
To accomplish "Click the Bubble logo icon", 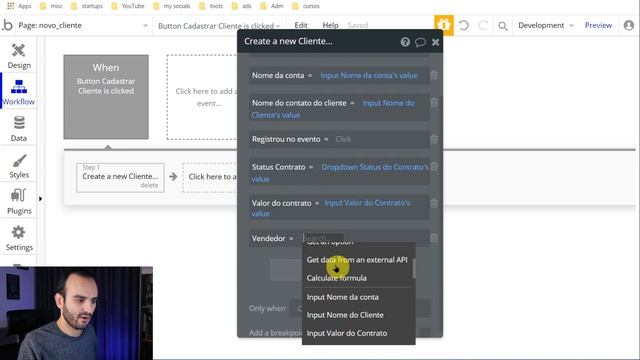I will pyautogui.click(x=8, y=25).
